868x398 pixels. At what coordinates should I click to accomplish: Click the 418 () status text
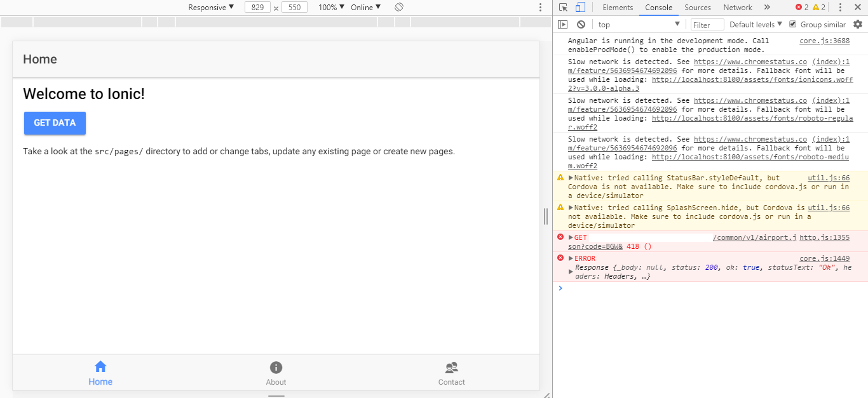point(639,246)
